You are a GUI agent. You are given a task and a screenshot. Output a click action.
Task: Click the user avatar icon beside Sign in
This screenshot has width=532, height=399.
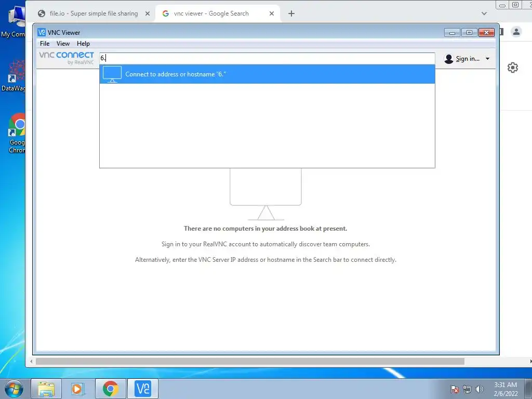coord(449,59)
